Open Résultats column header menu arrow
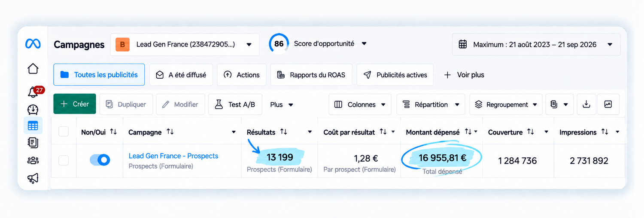Screen dimensions: 644x218 coord(311,132)
